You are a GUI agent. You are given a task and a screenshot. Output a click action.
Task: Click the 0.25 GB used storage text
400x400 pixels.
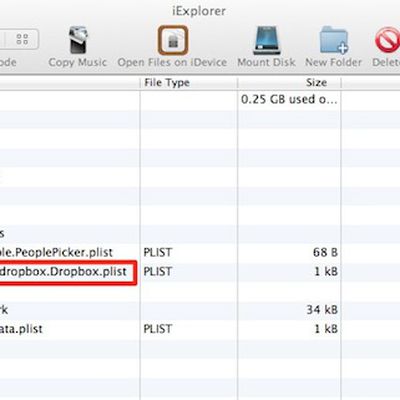click(x=289, y=99)
